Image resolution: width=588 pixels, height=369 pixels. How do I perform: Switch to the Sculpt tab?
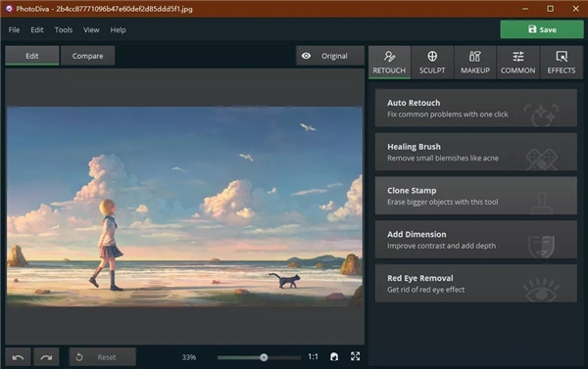(432, 63)
